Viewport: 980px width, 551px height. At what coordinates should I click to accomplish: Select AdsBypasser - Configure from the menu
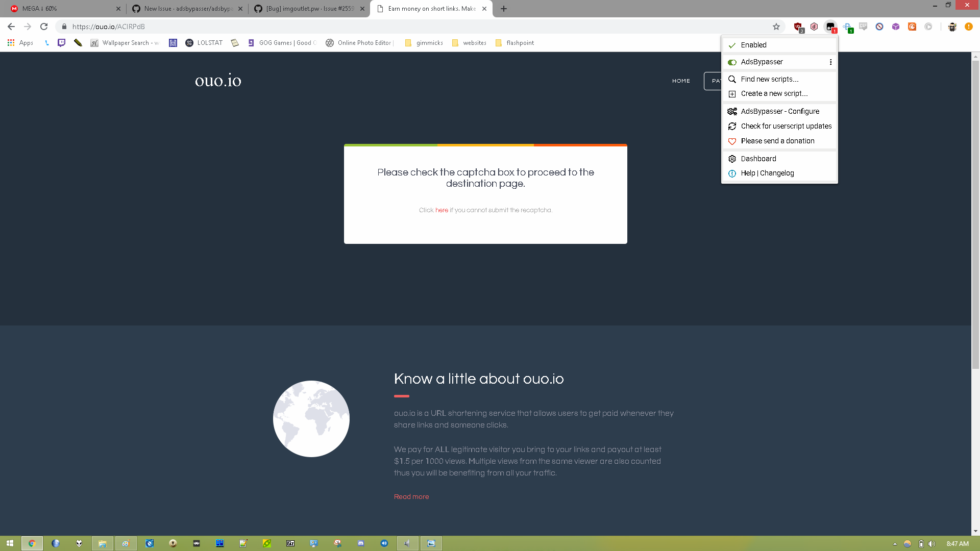click(x=779, y=111)
